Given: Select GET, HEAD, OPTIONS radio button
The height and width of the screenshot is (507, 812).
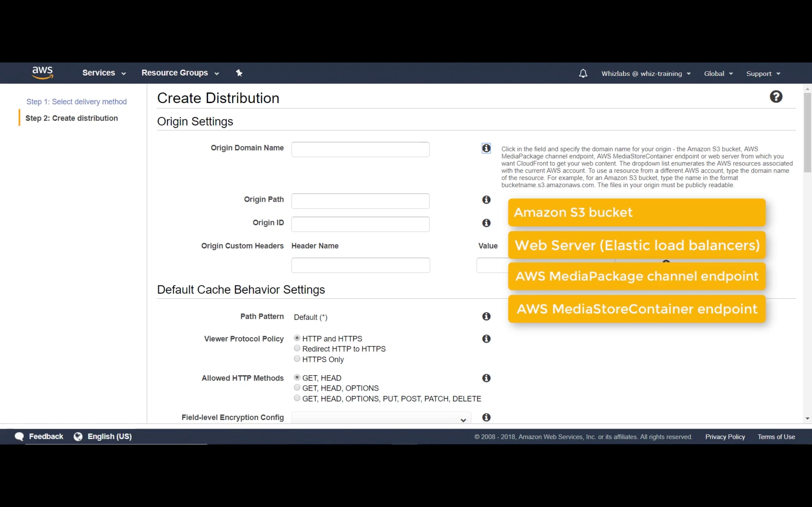Looking at the screenshot, I should 297,388.
